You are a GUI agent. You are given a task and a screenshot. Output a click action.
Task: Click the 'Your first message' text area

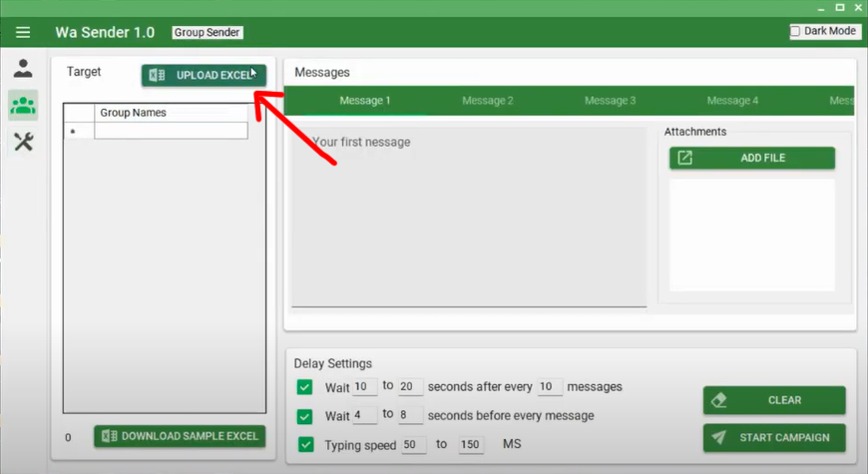469,215
